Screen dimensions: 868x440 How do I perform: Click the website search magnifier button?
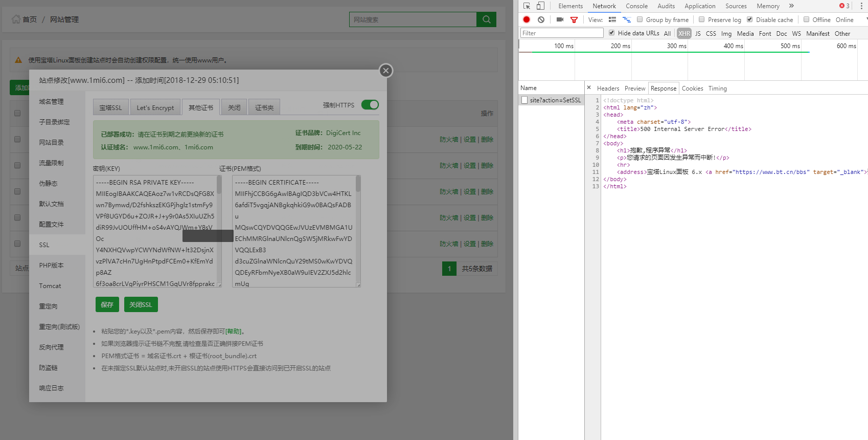coord(486,19)
